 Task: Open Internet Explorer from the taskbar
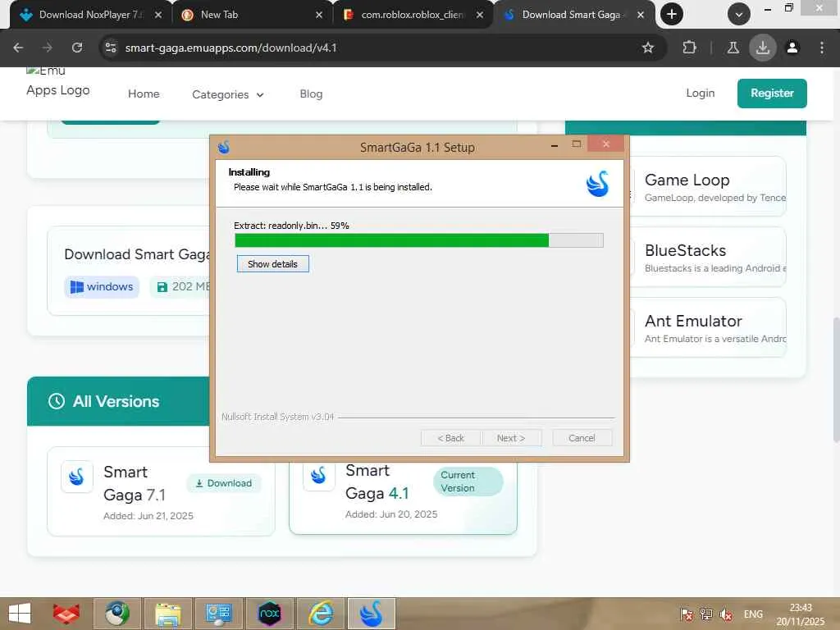pos(321,614)
